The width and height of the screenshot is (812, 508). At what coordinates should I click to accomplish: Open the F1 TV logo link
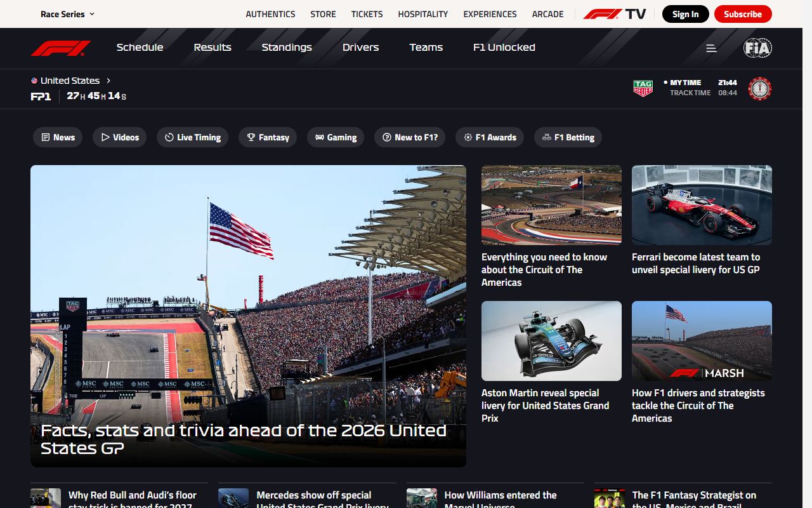pyautogui.click(x=614, y=14)
